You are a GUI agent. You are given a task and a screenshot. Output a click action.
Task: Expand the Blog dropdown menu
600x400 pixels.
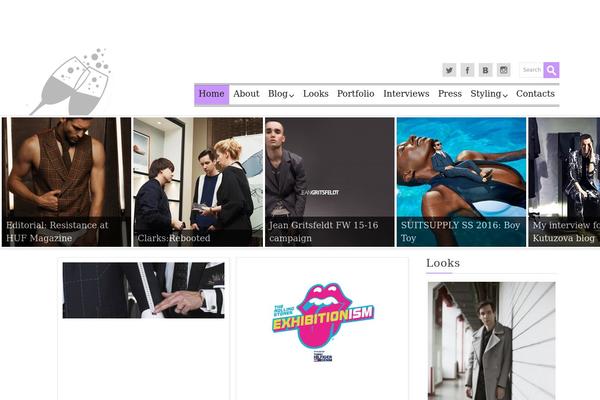click(x=281, y=94)
